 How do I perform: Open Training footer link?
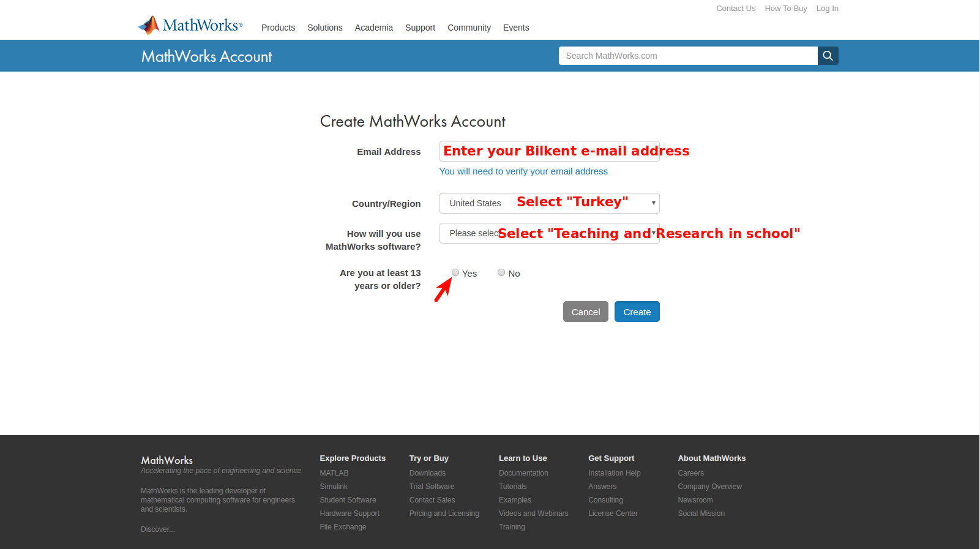(x=512, y=527)
